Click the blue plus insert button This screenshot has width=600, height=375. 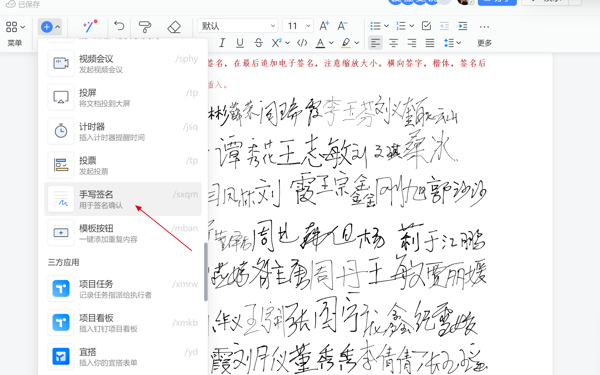coord(47,27)
